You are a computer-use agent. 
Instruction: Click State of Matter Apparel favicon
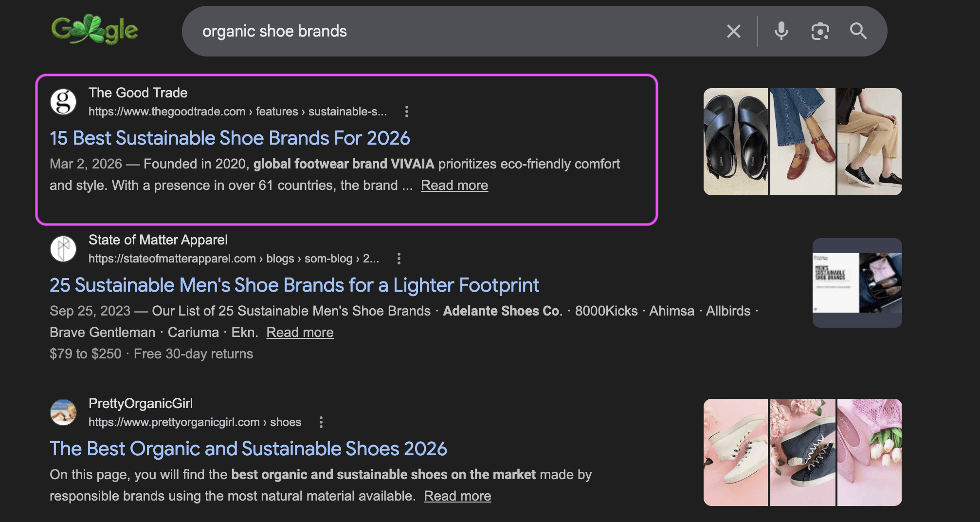point(63,249)
